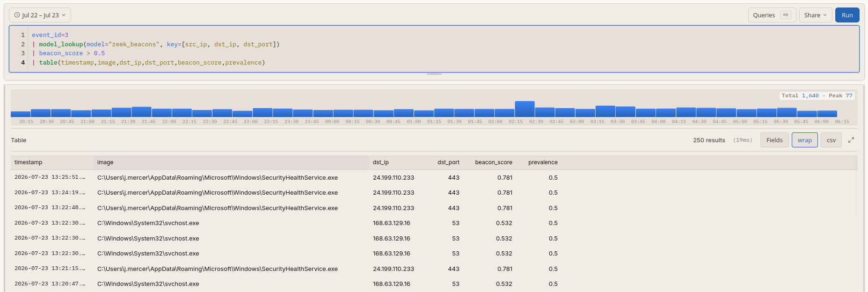Click svchost.exe image in 13:20:47 row
This screenshot has height=292, width=868.
pos(148,284)
